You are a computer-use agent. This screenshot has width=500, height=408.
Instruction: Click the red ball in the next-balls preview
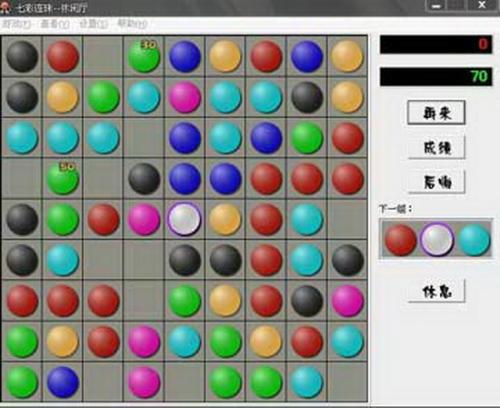pyautogui.click(x=400, y=240)
